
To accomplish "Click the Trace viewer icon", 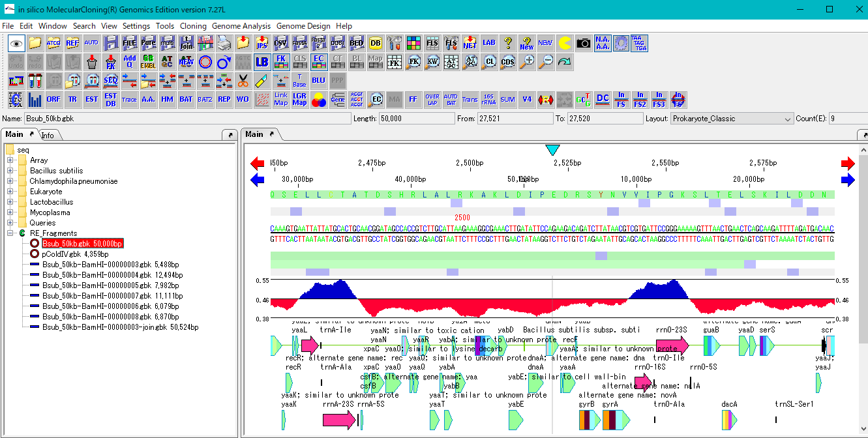I will 130,100.
